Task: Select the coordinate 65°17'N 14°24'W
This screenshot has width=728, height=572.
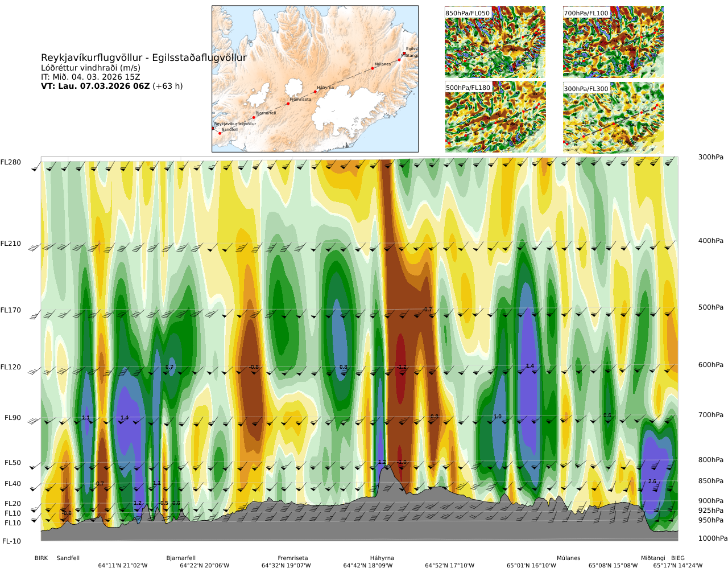Action: 678,566
